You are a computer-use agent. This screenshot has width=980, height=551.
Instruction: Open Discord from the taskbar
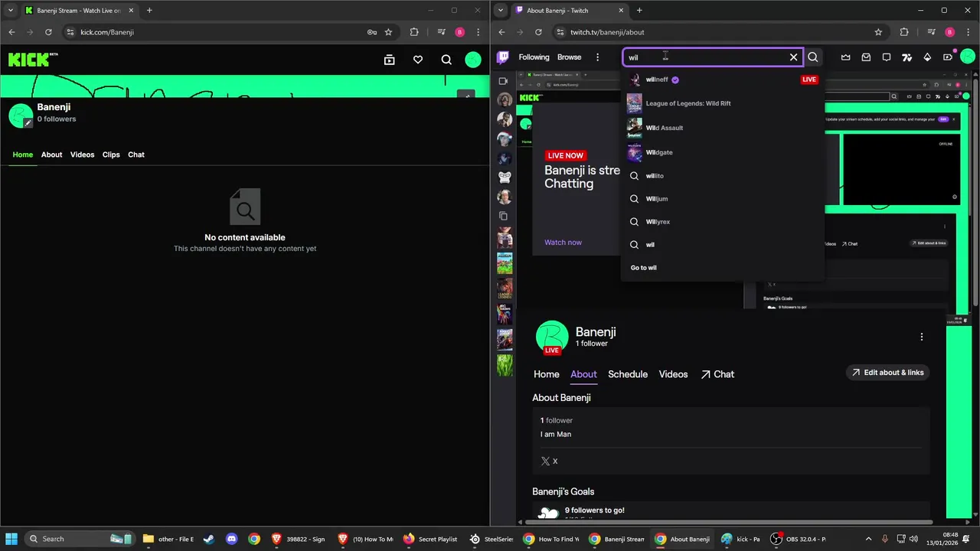point(231,539)
